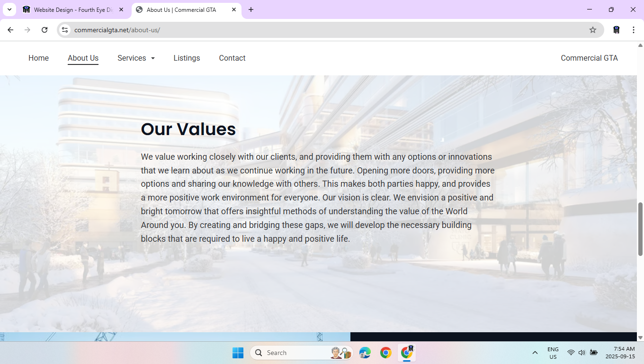644x364 pixels.
Task: Click the browser forward arrow
Action: 27,30
